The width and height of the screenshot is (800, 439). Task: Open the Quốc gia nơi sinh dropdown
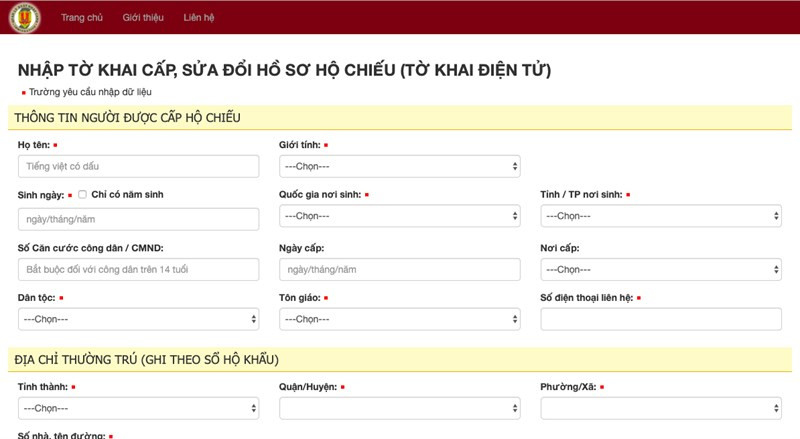click(399, 216)
